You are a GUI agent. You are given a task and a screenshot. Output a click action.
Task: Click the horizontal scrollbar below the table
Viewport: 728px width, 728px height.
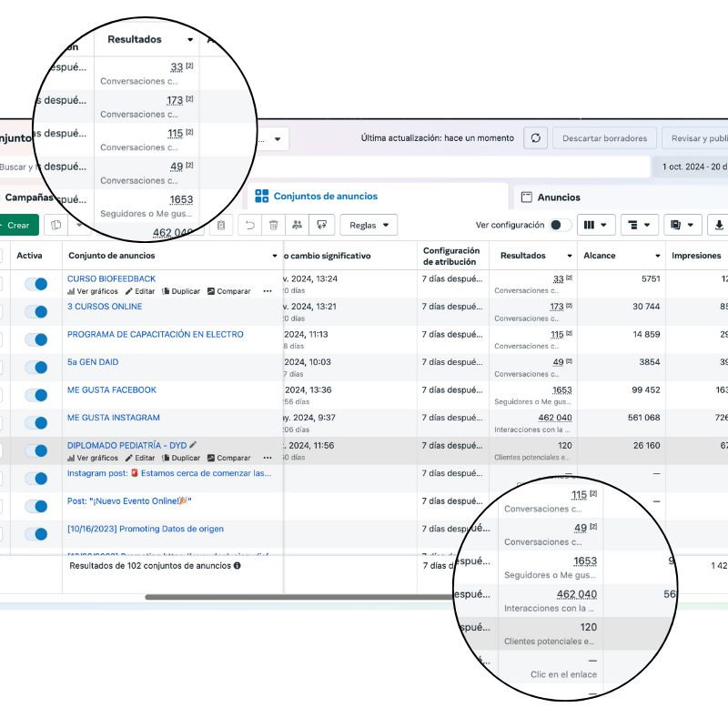point(300,597)
